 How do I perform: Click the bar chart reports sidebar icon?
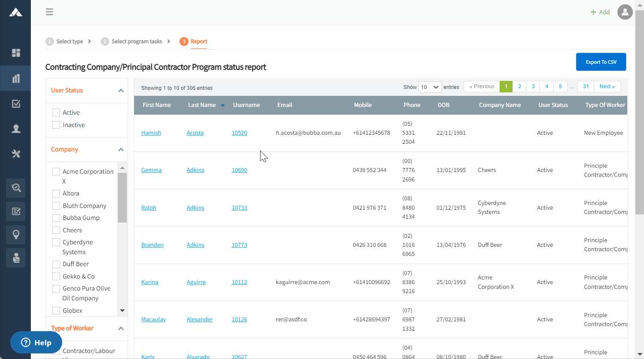click(16, 78)
